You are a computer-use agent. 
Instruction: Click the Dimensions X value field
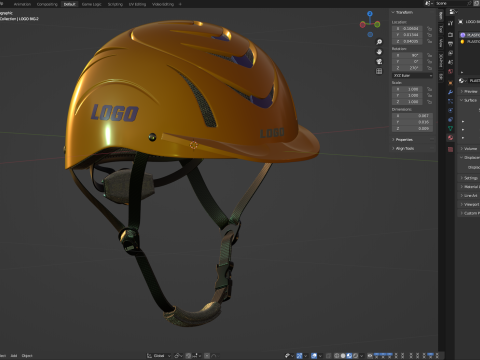pyautogui.click(x=413, y=116)
